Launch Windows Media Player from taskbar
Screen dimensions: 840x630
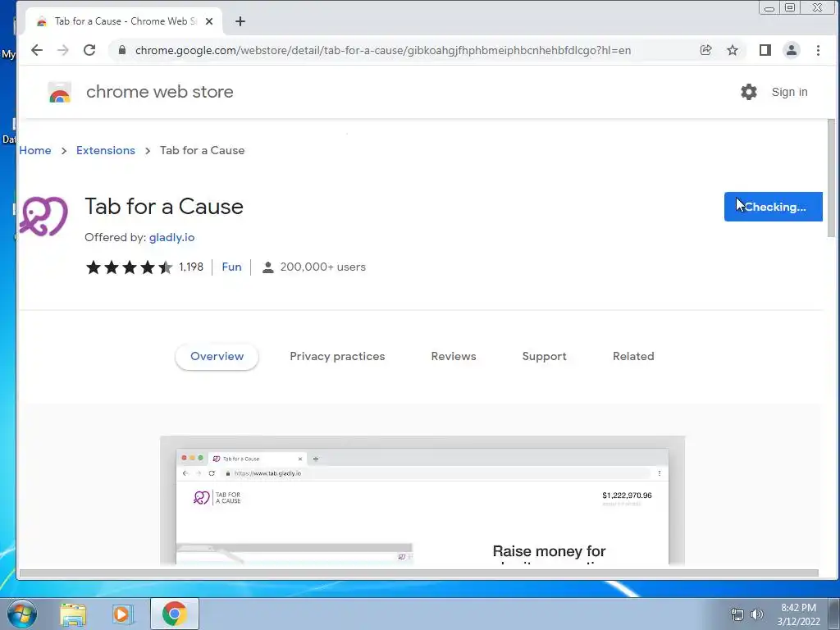[x=123, y=614]
